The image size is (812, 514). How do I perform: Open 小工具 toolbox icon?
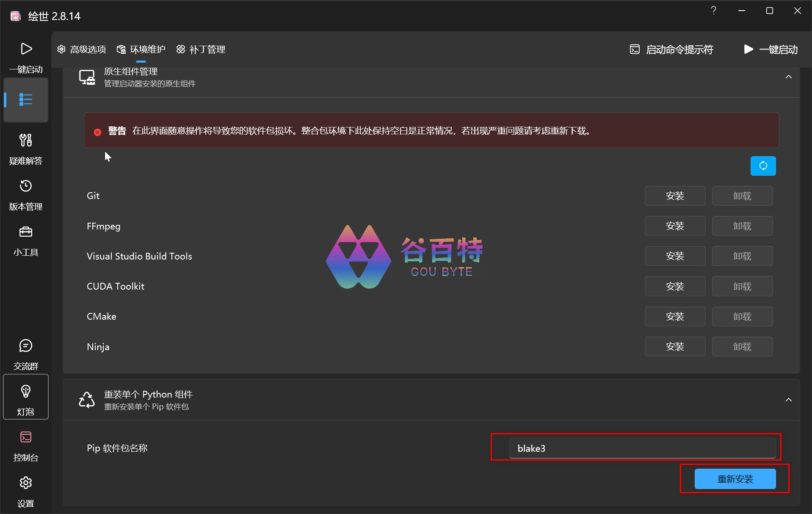(26, 232)
